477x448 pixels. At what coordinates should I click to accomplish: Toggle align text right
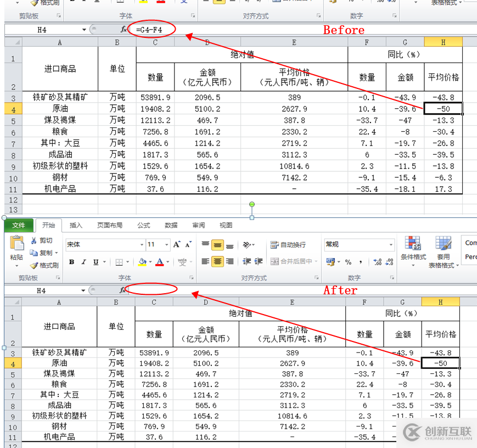point(229,261)
